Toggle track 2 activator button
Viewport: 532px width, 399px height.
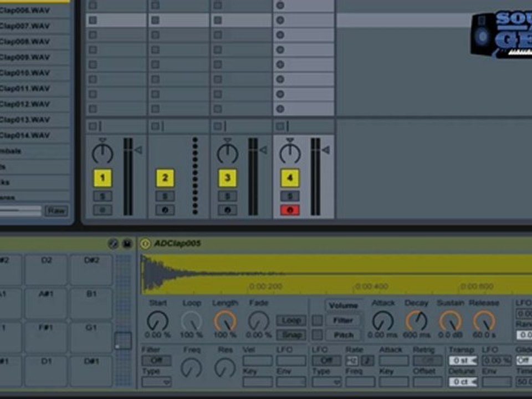[x=165, y=178]
